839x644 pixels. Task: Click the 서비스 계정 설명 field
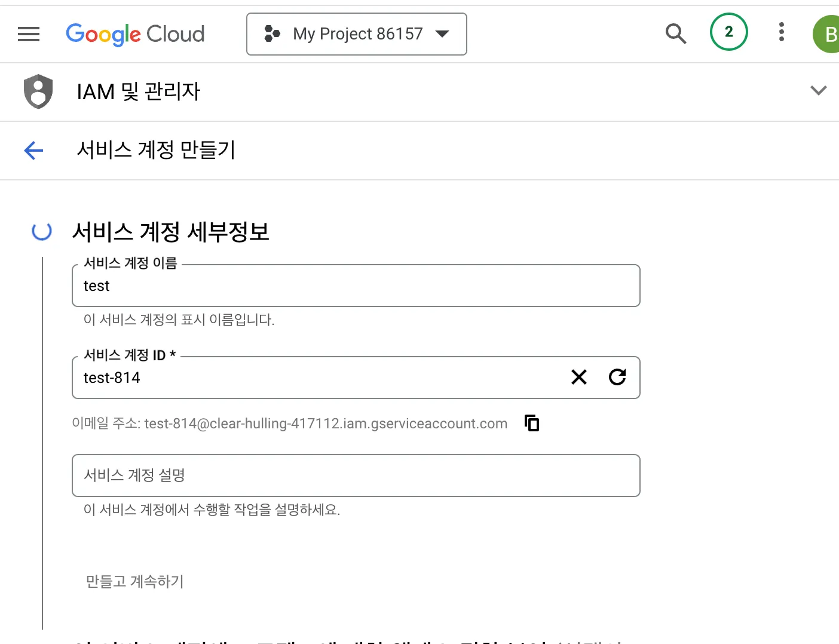pyautogui.click(x=356, y=476)
